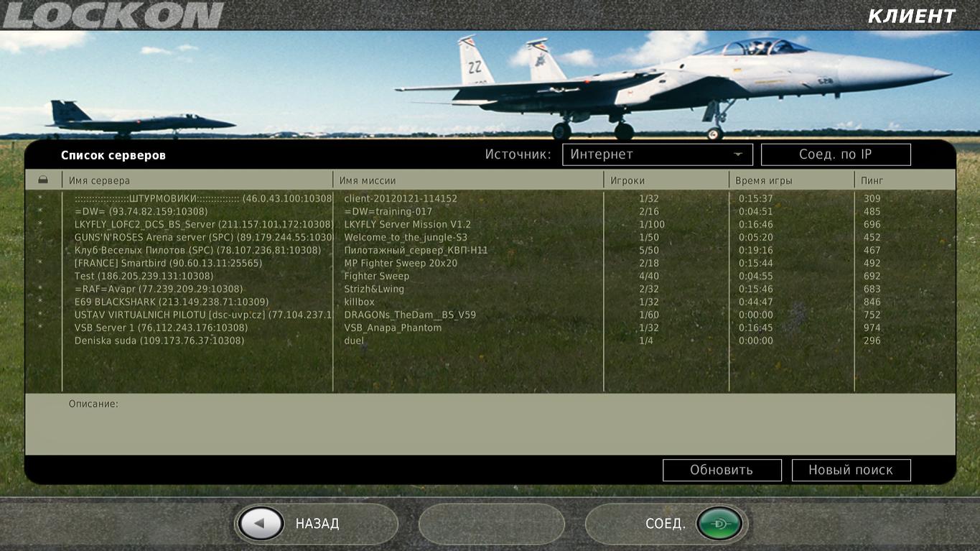The width and height of the screenshot is (980, 551).
Task: Click mission duel
Action: [x=354, y=341]
